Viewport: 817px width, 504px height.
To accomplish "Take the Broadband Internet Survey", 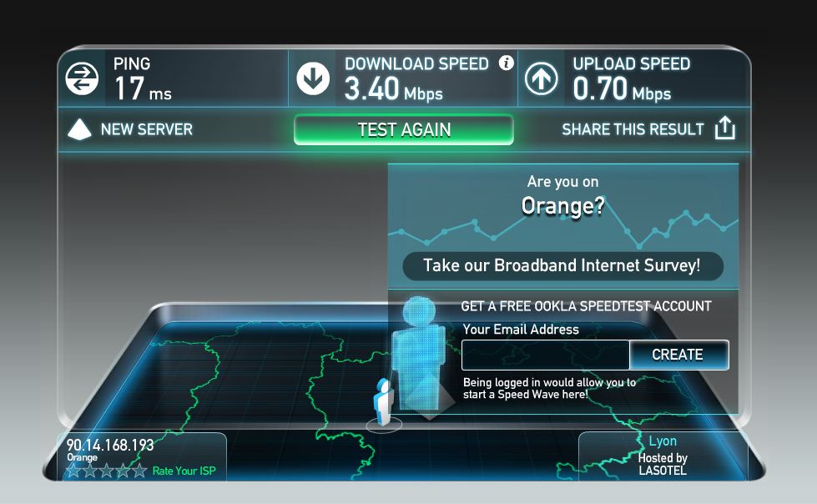I will [x=562, y=266].
